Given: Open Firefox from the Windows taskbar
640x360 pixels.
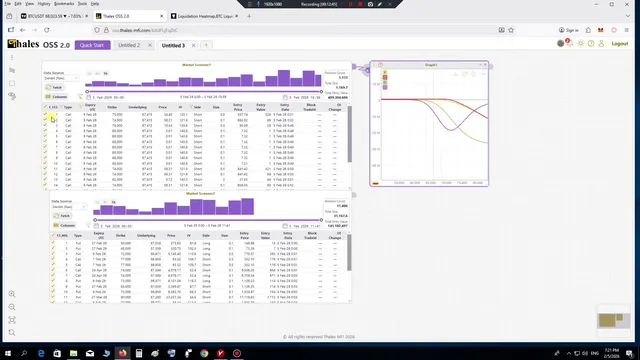Looking at the screenshot, I should [x=122, y=353].
